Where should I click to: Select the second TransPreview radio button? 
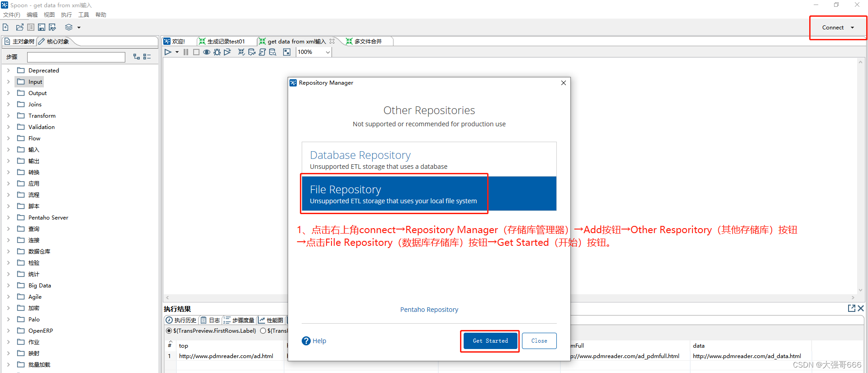pos(263,331)
